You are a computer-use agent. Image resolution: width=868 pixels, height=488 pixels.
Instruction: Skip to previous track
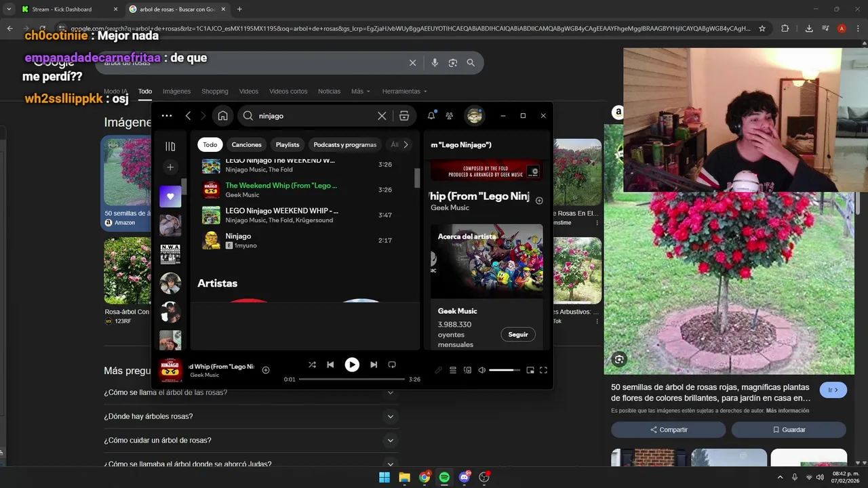(x=330, y=365)
